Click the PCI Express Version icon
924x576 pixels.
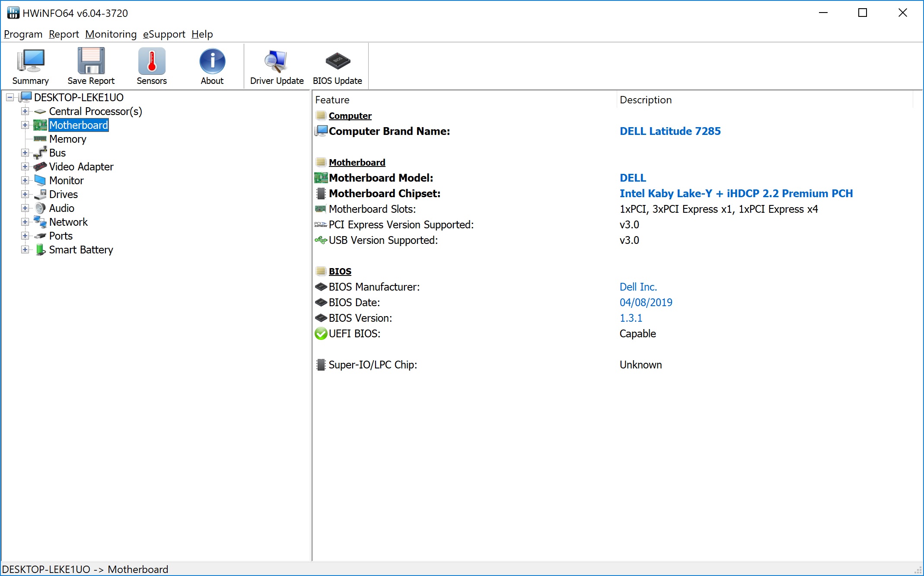coord(321,224)
